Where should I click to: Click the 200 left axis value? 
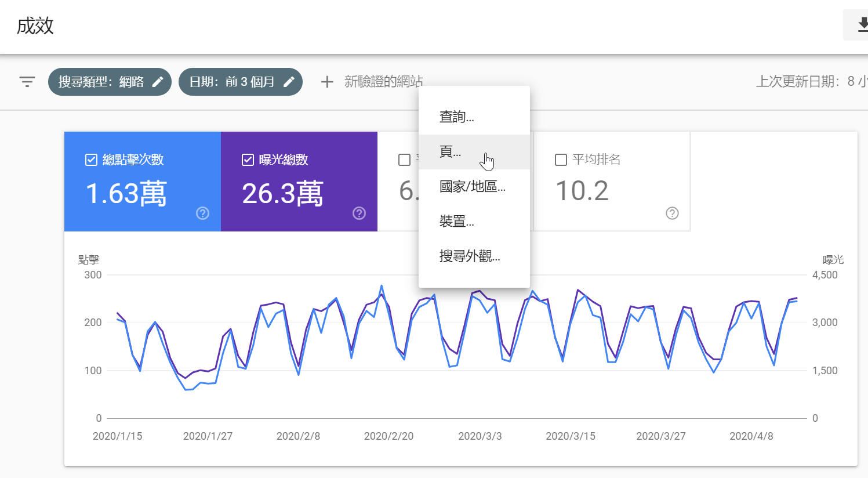click(93, 323)
